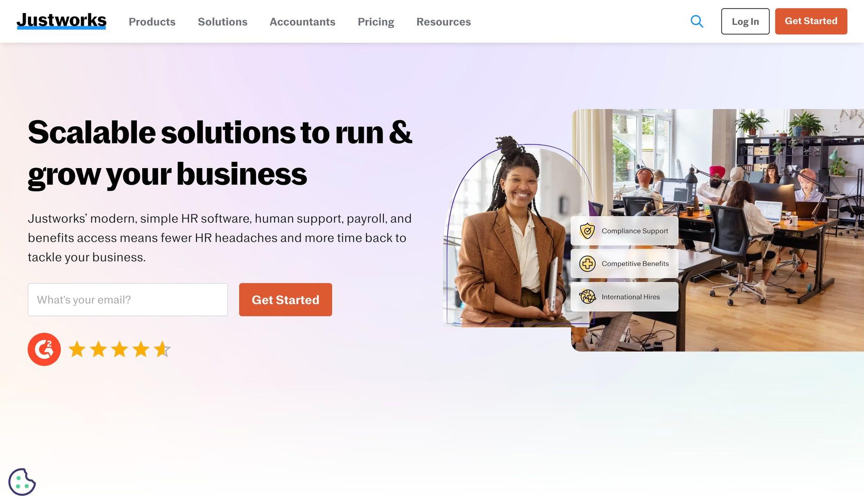Go to the Pricing page
The image size is (864, 504).
click(x=376, y=22)
